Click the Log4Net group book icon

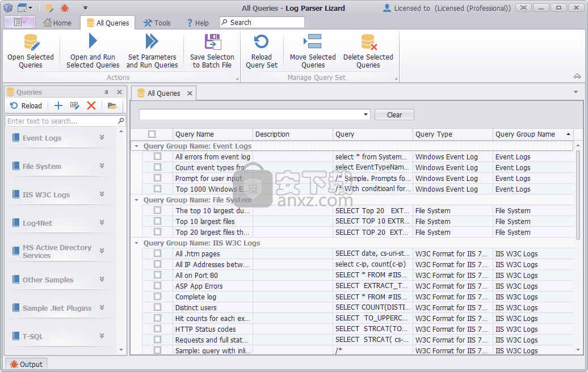click(x=16, y=222)
